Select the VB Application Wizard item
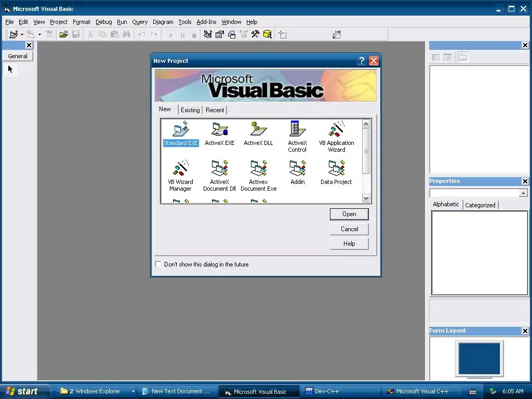The width and height of the screenshot is (532, 399). click(x=336, y=137)
